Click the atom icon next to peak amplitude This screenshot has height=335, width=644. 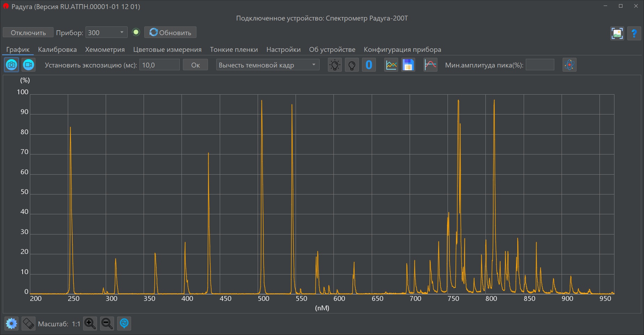pos(569,65)
